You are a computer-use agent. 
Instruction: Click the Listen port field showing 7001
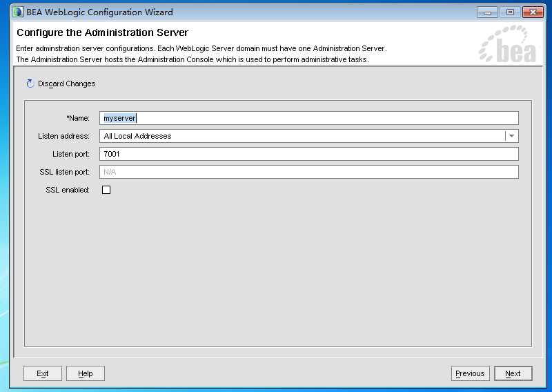308,154
